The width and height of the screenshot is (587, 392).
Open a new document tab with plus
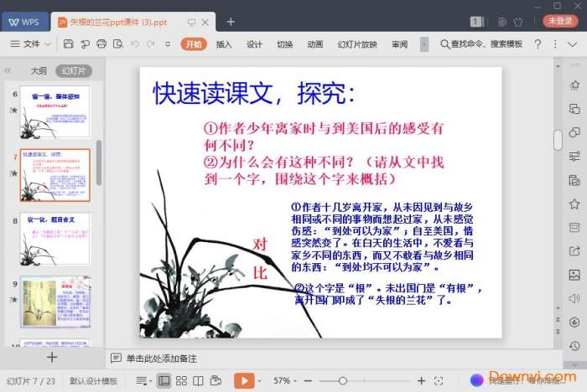click(x=231, y=22)
